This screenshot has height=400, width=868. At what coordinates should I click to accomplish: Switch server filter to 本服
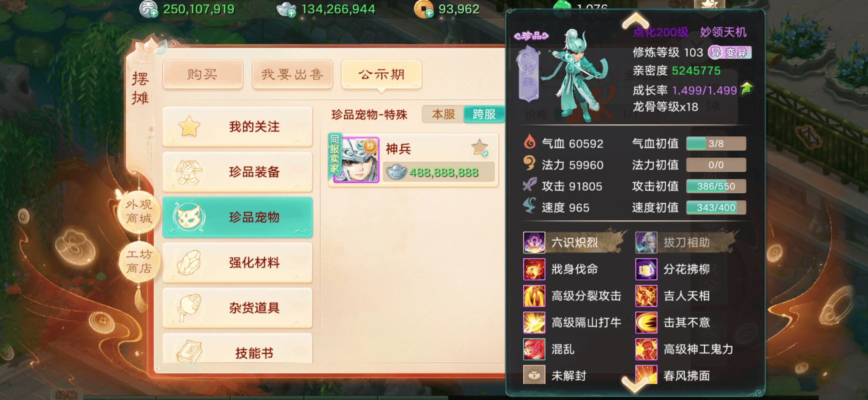443,114
